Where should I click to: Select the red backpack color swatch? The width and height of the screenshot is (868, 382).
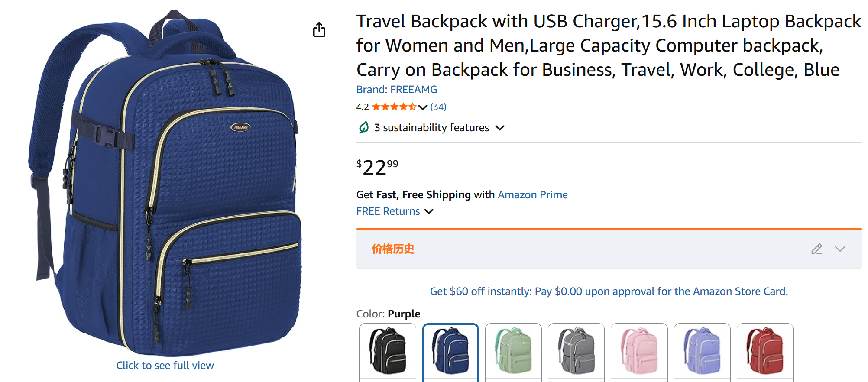point(764,351)
